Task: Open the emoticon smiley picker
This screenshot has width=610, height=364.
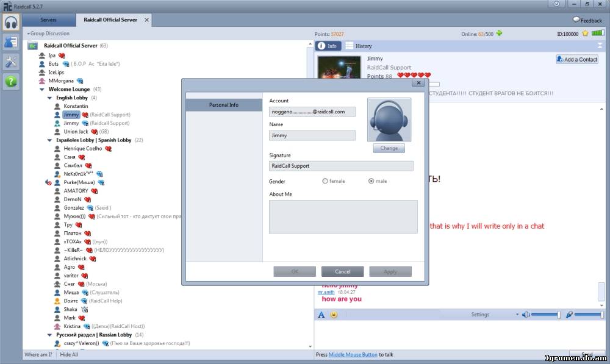Action: 334,315
